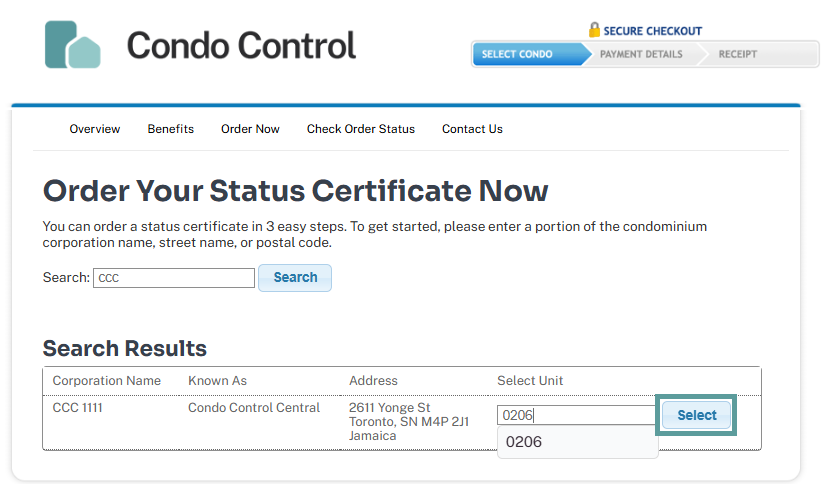This screenshot has height=493, width=827.
Task: Click the Select Unit column header
Action: pos(530,381)
